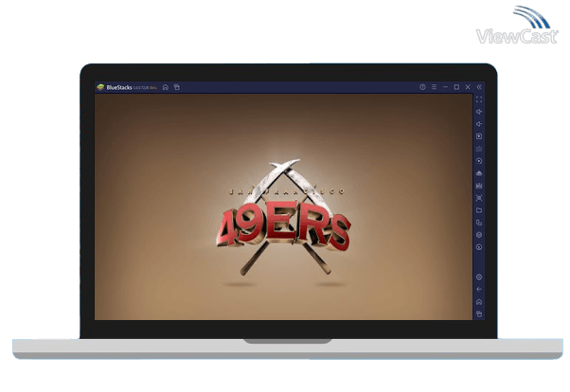The image size is (570, 392).
Task: Open the home tab icon in title bar
Action: click(x=166, y=87)
